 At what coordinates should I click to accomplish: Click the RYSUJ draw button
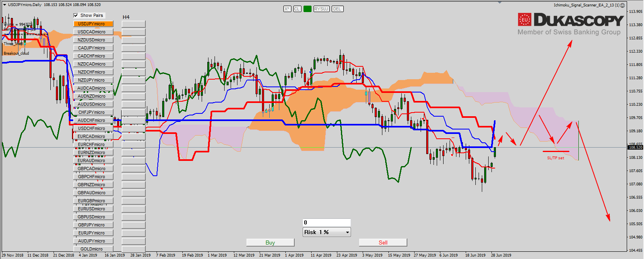point(321,9)
